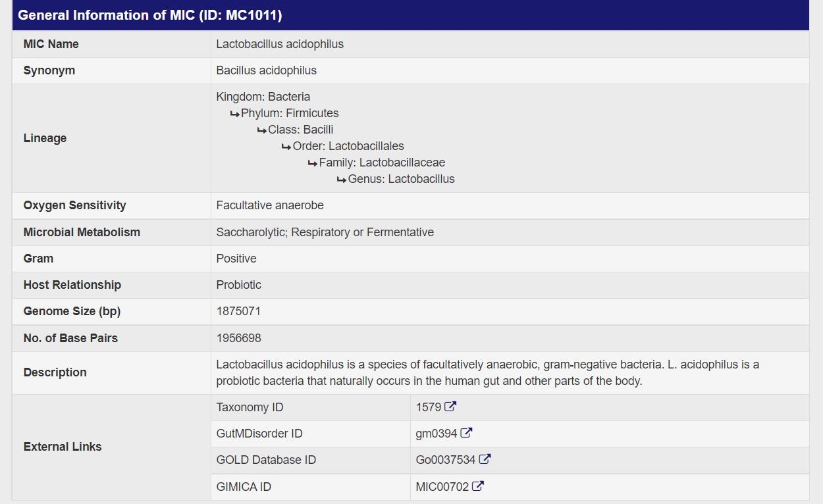Image resolution: width=823 pixels, height=504 pixels.
Task: Click the arrow icon before Family: Lactobacillaceae
Action: point(313,163)
